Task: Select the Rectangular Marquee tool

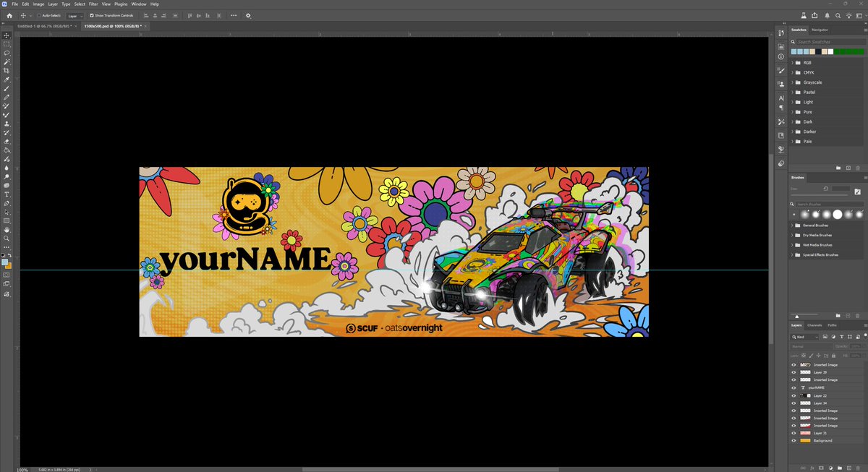Action: point(7,44)
